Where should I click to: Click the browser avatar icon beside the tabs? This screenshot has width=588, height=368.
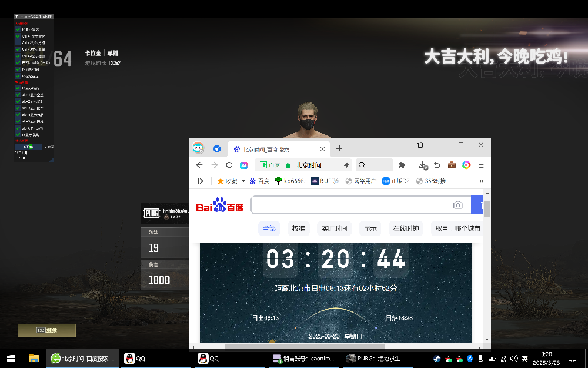pyautogui.click(x=198, y=148)
